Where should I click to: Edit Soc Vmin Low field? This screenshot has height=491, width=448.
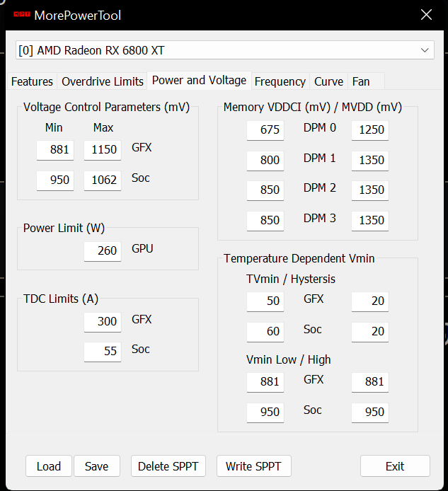(265, 412)
